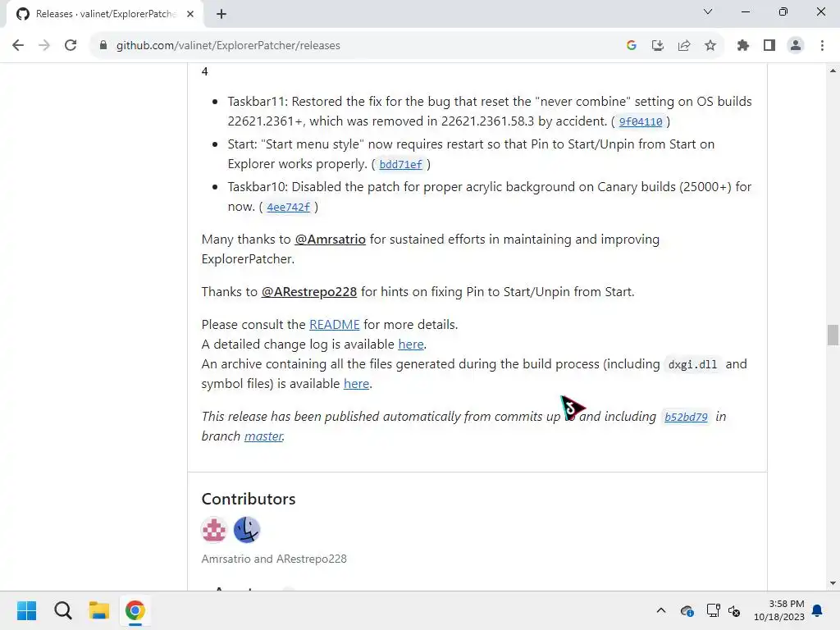This screenshot has height=630, width=840.
Task: Open the build archive 'here' link
Action: pos(356,384)
